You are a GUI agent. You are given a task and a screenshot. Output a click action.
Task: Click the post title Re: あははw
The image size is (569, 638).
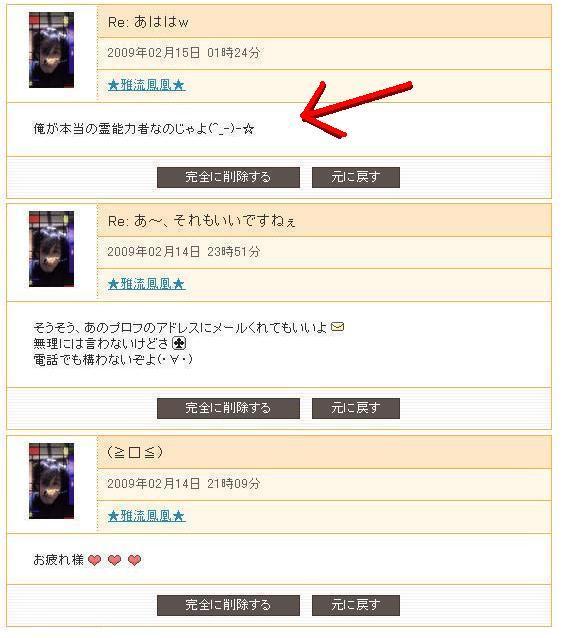point(150,22)
